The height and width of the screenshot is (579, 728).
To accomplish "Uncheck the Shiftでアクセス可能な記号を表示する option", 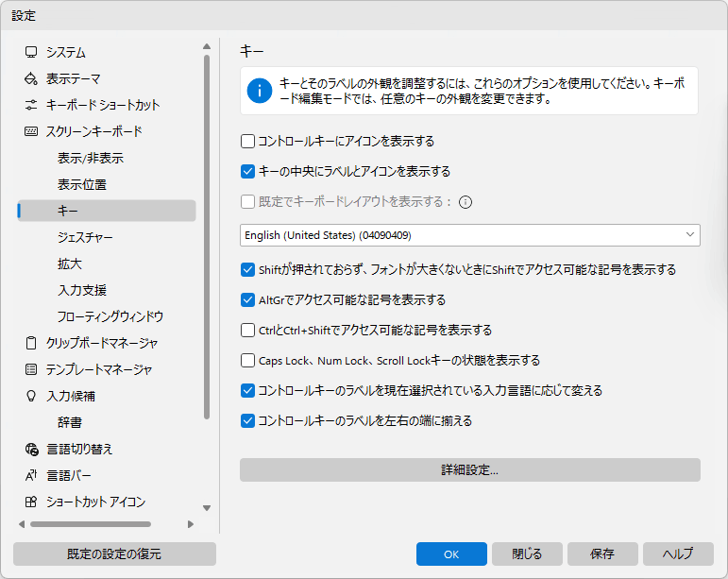I will tap(248, 269).
